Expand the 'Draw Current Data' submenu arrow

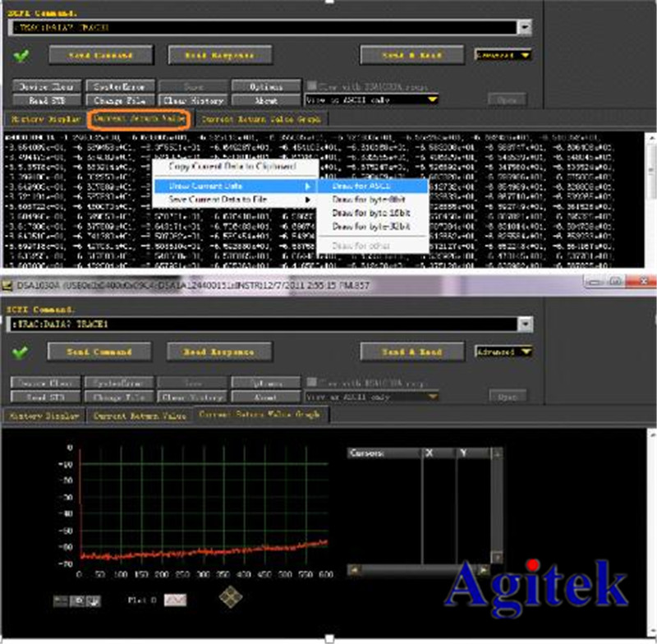click(308, 186)
